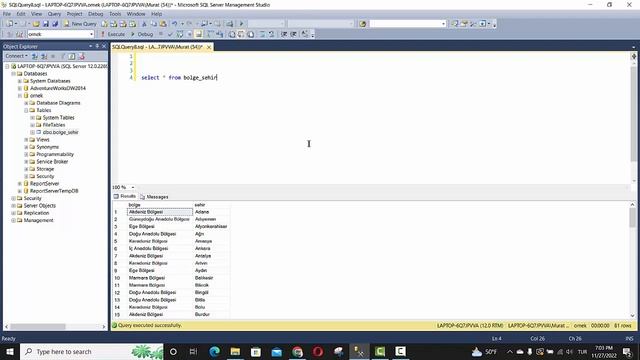Image resolution: width=640 pixels, height=360 pixels.
Task: Open the Tools menu
Action: pos(115,14)
